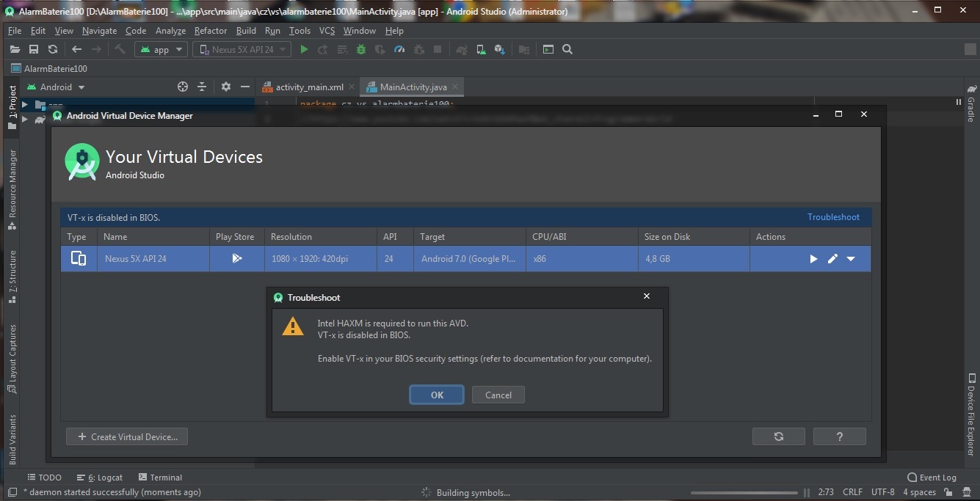
Task: Click OK in Troubleshoot dialog
Action: 437,395
